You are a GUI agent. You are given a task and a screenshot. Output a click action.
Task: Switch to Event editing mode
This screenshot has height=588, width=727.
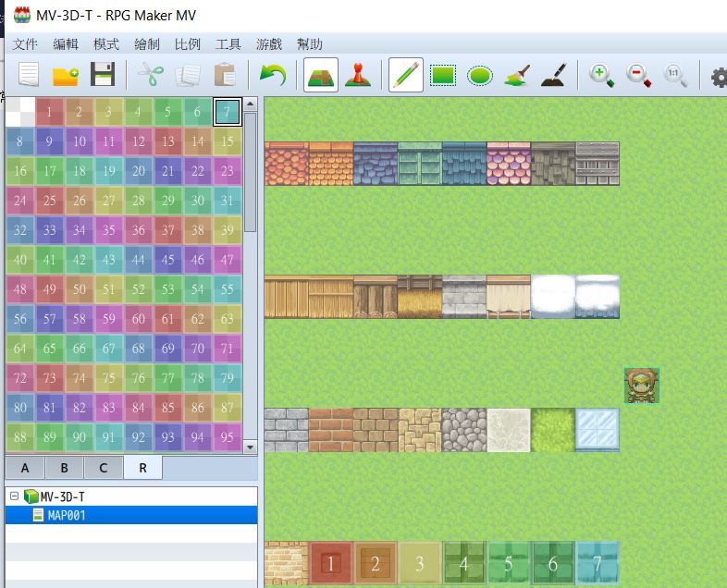pyautogui.click(x=357, y=75)
